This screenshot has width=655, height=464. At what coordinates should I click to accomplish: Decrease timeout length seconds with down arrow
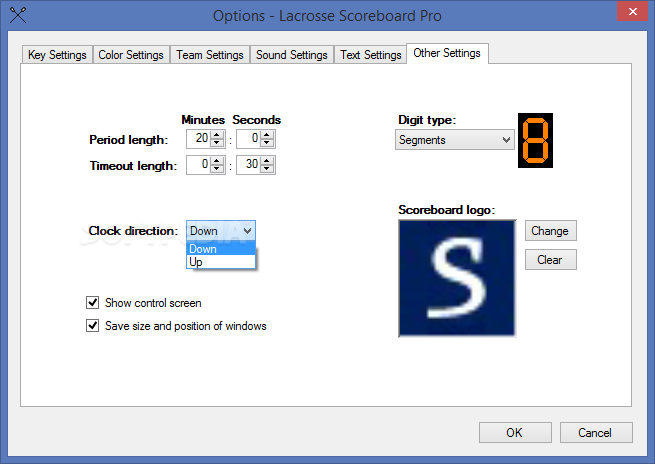point(267,169)
